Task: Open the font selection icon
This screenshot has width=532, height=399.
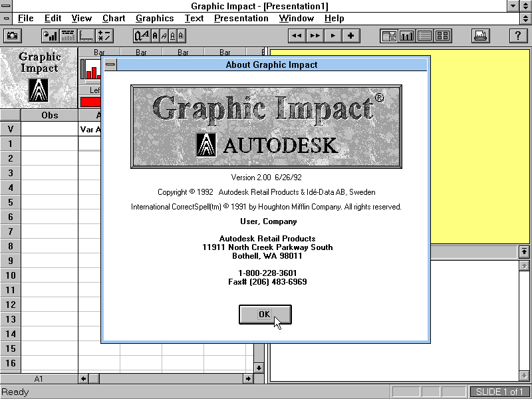Action: click(x=142, y=36)
